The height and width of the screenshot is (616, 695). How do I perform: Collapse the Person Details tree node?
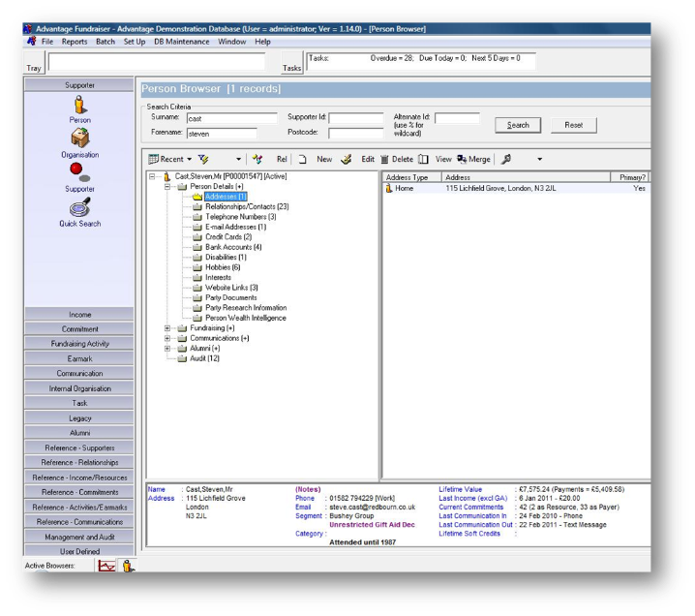pos(167,187)
